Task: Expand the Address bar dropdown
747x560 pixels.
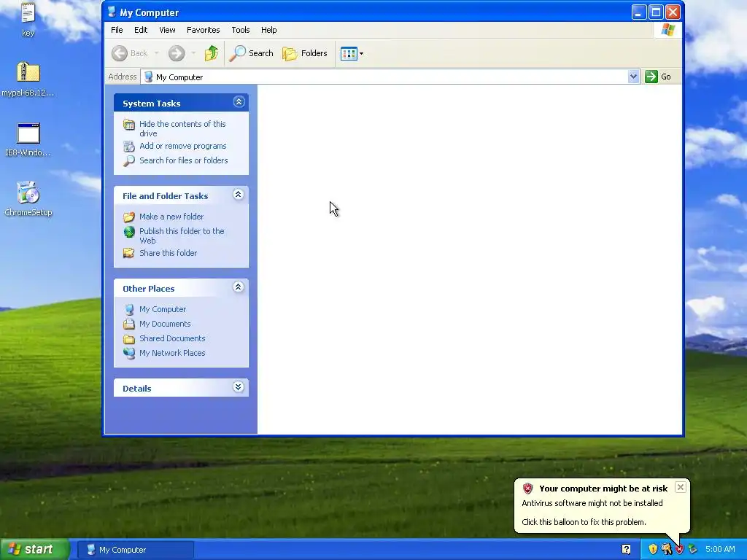Action: pos(633,77)
